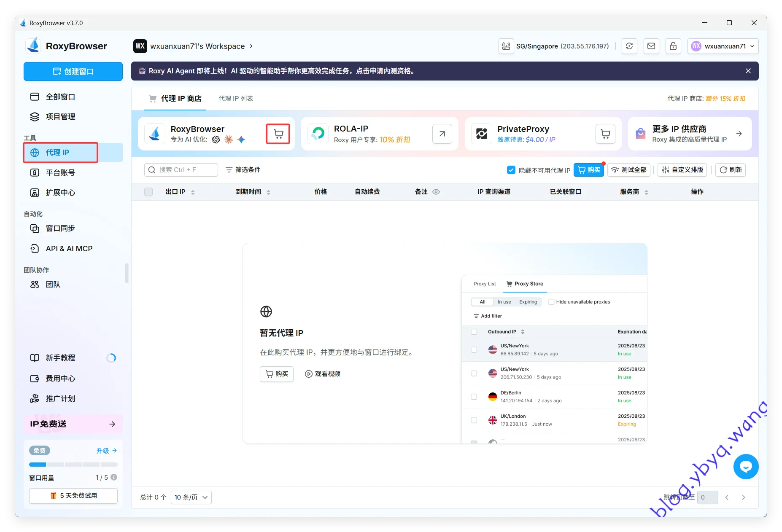Click the window usage progress bar
782x532 pixels.
point(73,465)
